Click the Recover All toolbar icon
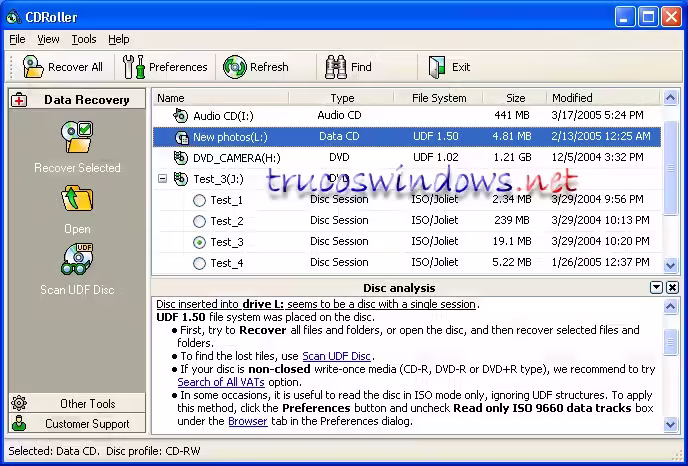688x466 pixels. (33, 67)
